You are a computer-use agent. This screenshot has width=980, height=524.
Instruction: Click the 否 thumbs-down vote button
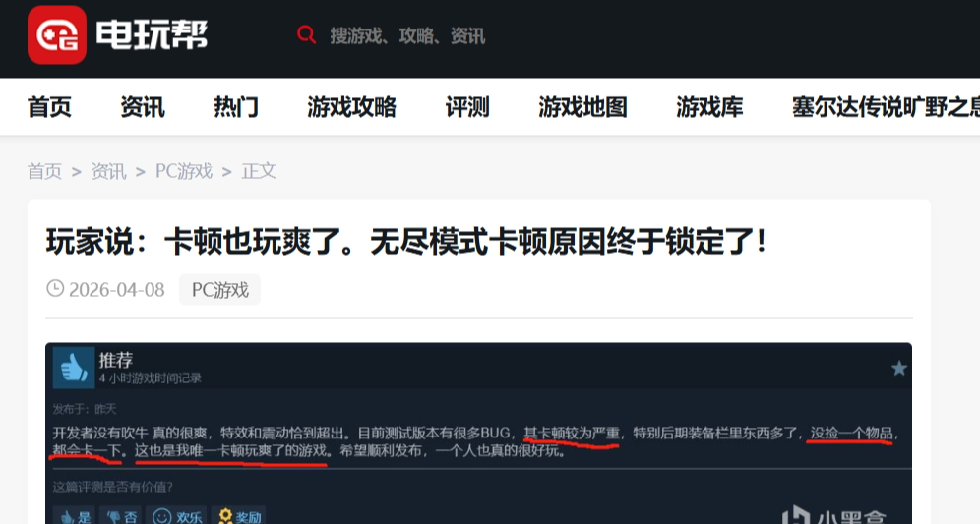tap(121, 516)
